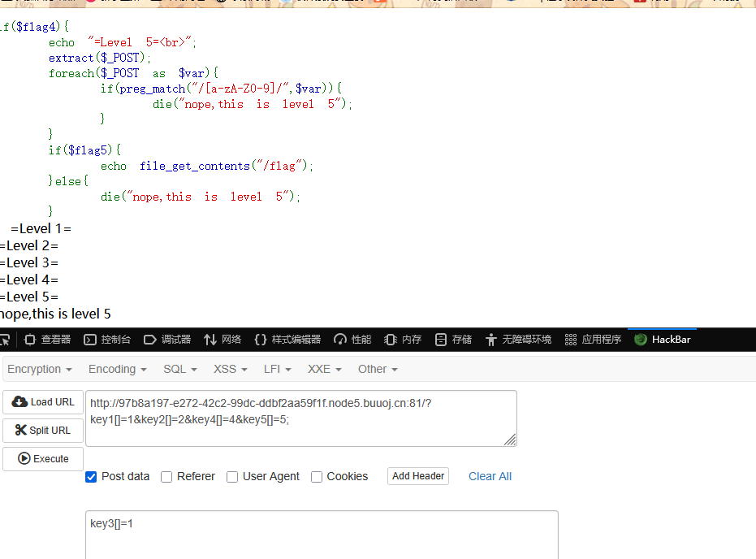Image resolution: width=756 pixels, height=559 pixels.
Task: Enable the Referer checkbox
Action: [x=166, y=477]
